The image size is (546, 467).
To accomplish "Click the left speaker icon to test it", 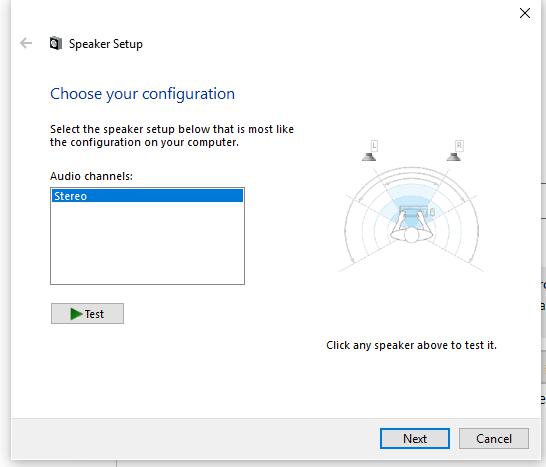I will click(x=369, y=157).
